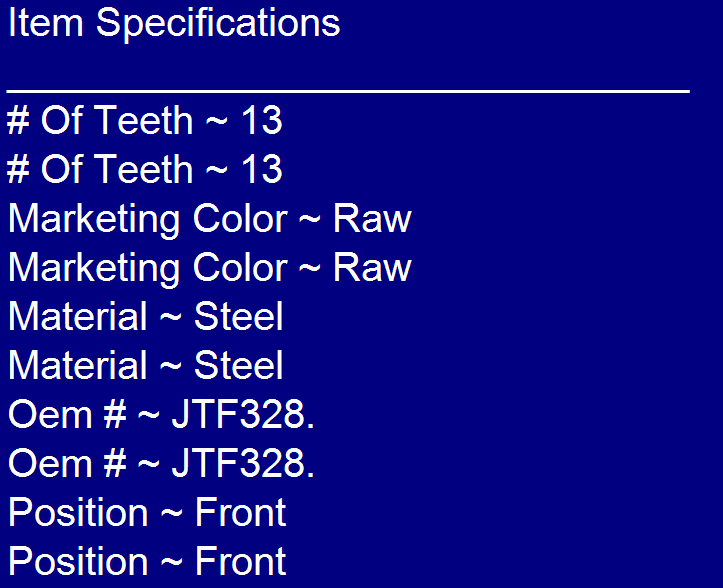Click the horizontal divider line under the heading
Screen dimensions: 723x588
[x=347, y=91]
